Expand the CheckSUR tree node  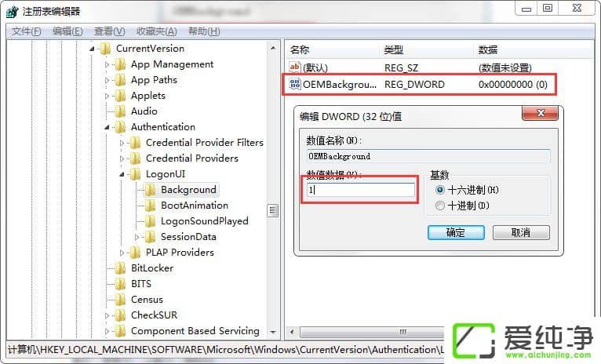coord(107,316)
